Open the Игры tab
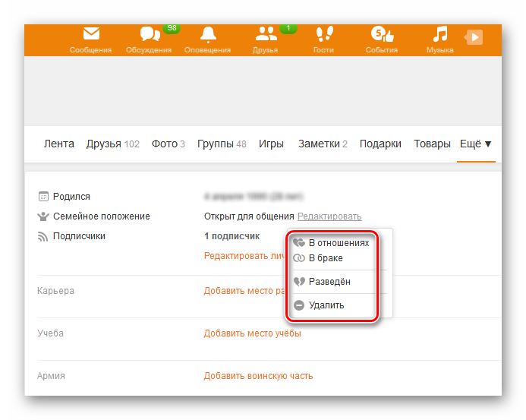 [271, 144]
